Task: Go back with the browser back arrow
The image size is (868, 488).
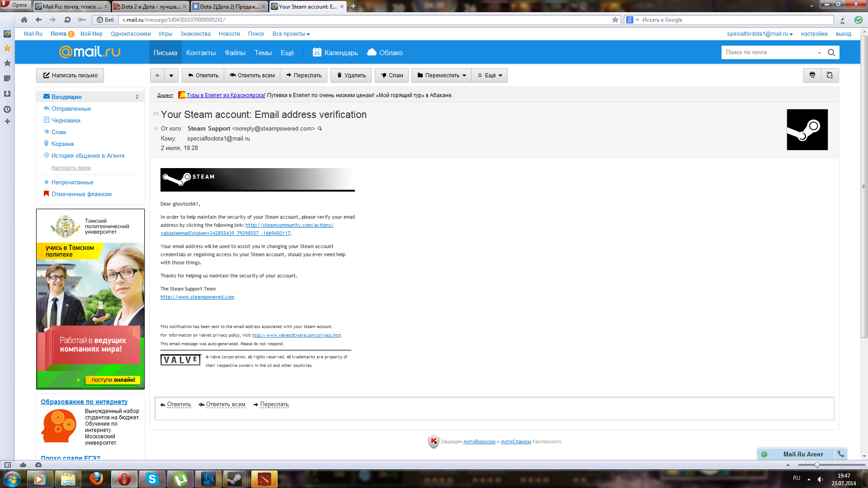Action: click(38, 20)
